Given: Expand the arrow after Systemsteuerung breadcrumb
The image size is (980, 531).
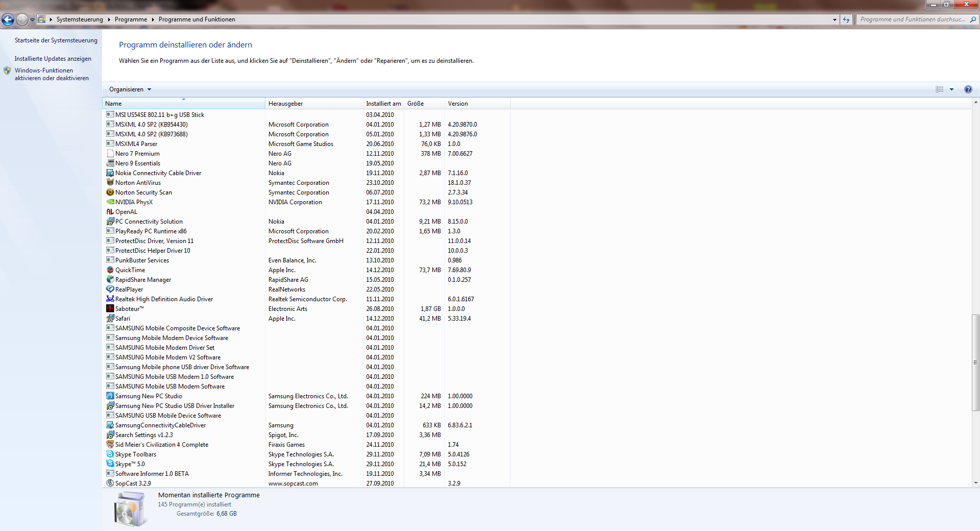Looking at the screenshot, I should point(109,19).
